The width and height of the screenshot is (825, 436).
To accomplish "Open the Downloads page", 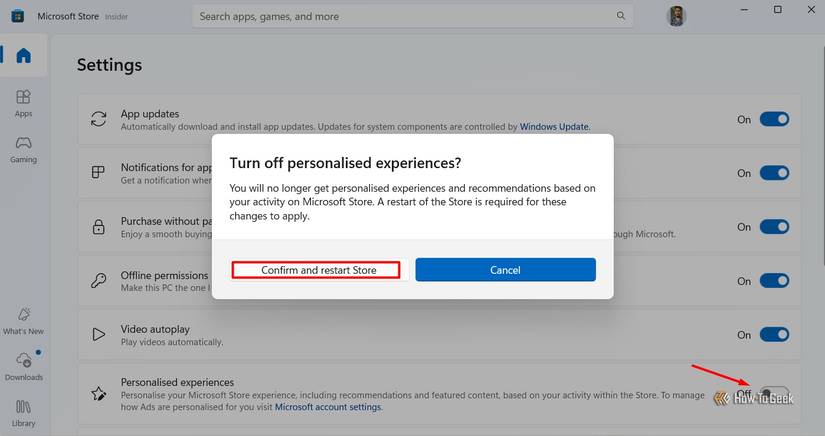I will (24, 367).
